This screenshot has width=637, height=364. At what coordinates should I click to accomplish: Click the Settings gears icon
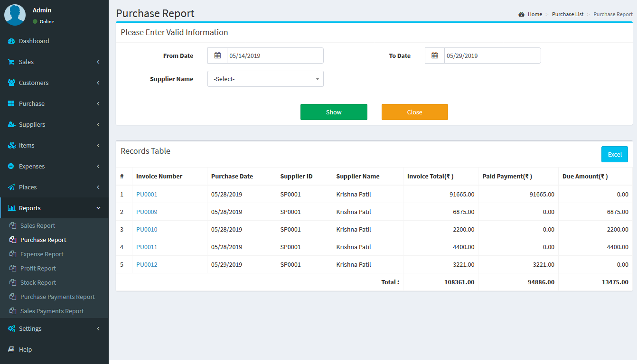(x=11, y=329)
